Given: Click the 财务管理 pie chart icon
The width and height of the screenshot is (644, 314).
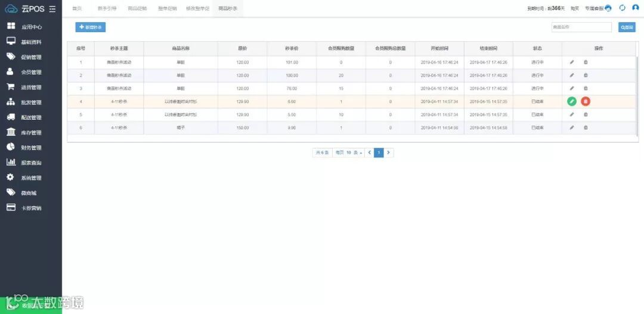Looking at the screenshot, I should [x=11, y=147].
